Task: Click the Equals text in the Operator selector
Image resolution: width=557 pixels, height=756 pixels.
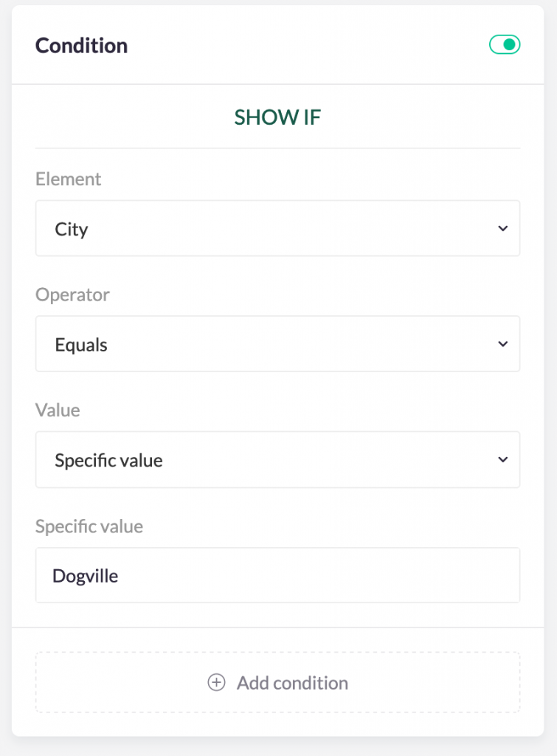Action: click(x=81, y=345)
